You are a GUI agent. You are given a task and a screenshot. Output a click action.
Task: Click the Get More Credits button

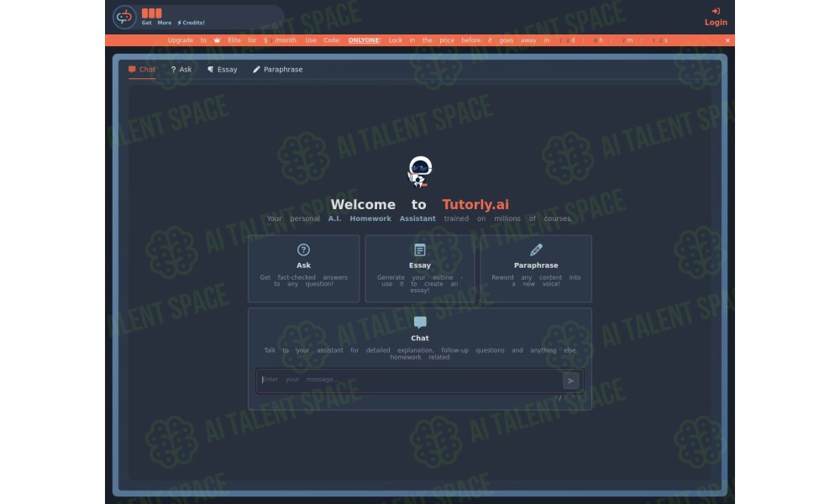coord(173,17)
